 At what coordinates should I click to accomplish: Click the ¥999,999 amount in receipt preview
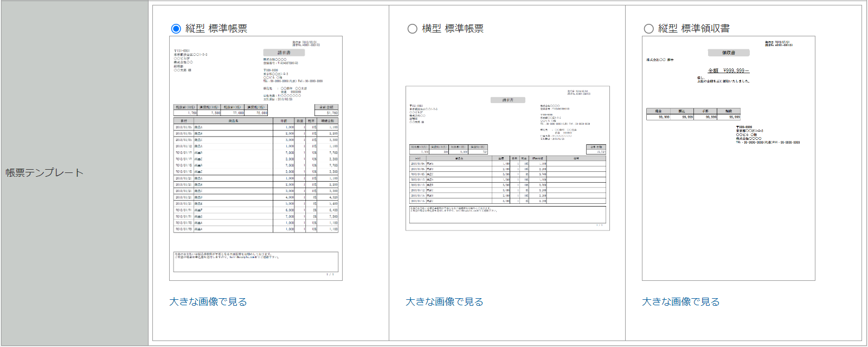pyautogui.click(x=729, y=71)
